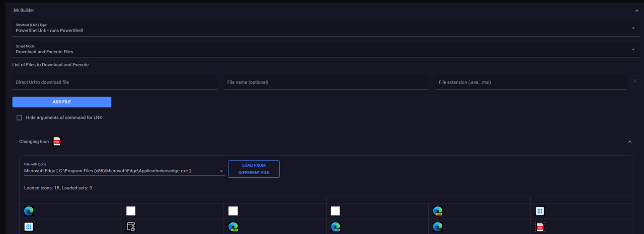Click the 'Loaded icons: 18, Loaded sets: 3' text
The width and height of the screenshot is (644, 234).
(58, 188)
